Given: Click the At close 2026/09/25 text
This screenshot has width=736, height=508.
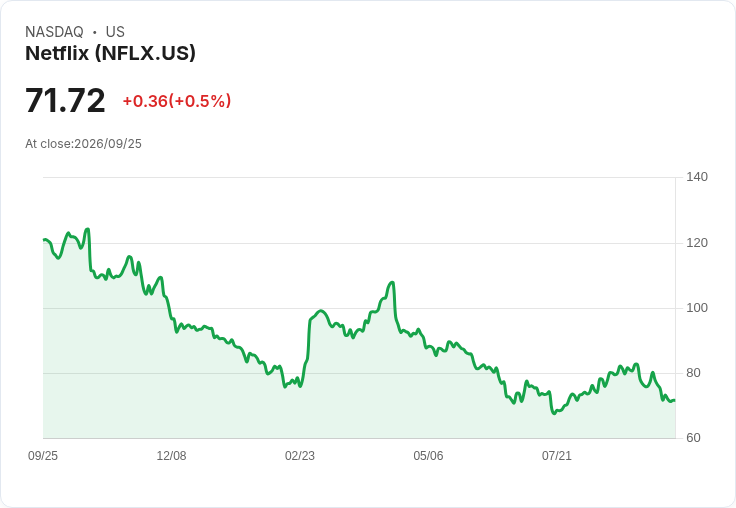Looking at the screenshot, I should click(x=84, y=144).
